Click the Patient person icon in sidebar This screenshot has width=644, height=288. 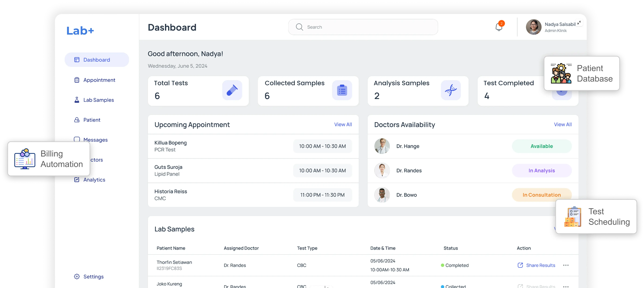(77, 120)
